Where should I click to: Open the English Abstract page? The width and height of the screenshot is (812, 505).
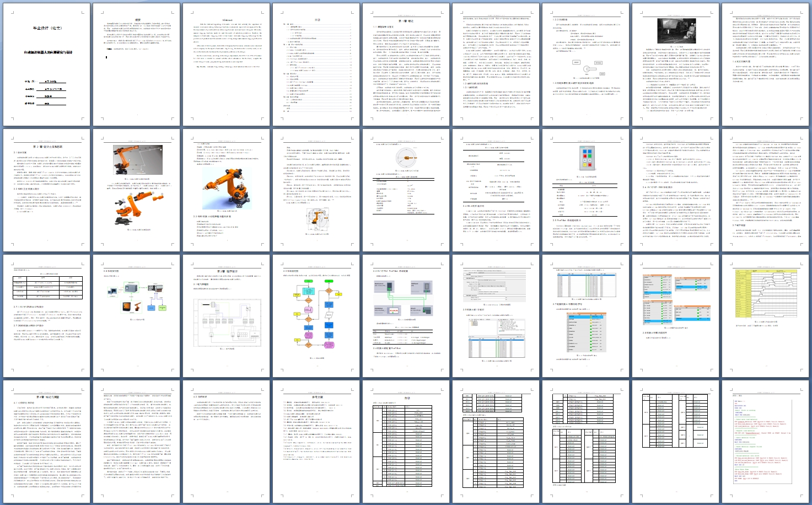coord(227,65)
